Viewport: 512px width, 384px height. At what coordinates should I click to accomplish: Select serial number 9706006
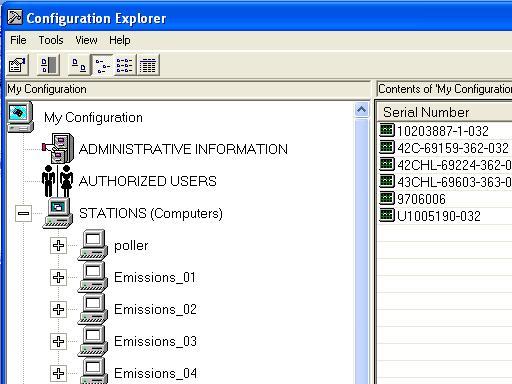click(x=421, y=199)
